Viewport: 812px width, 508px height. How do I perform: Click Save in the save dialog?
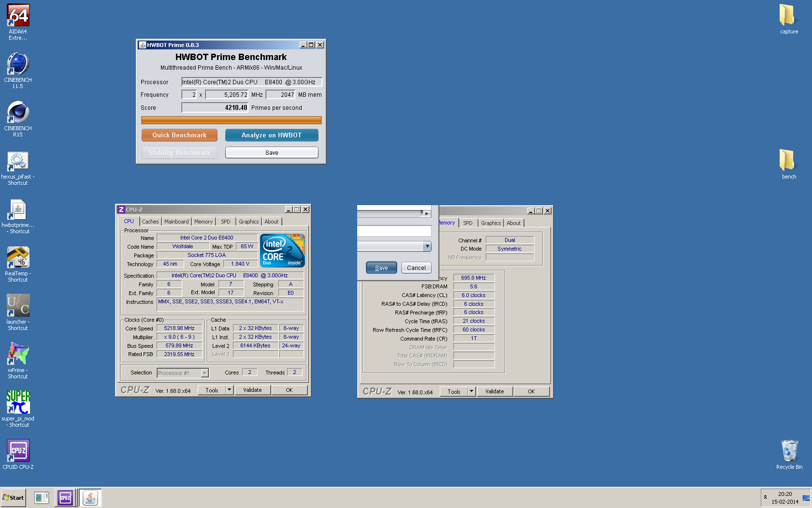click(x=381, y=268)
